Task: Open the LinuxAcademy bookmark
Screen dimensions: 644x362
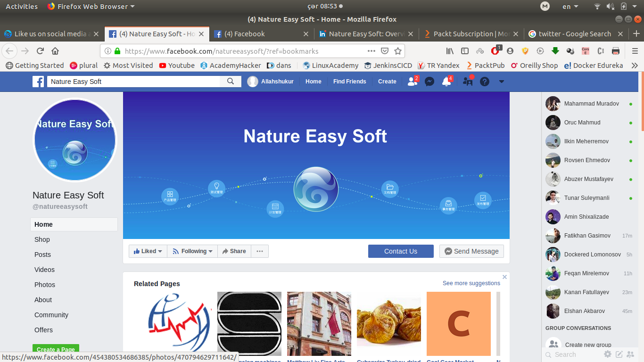Action: tap(330, 66)
